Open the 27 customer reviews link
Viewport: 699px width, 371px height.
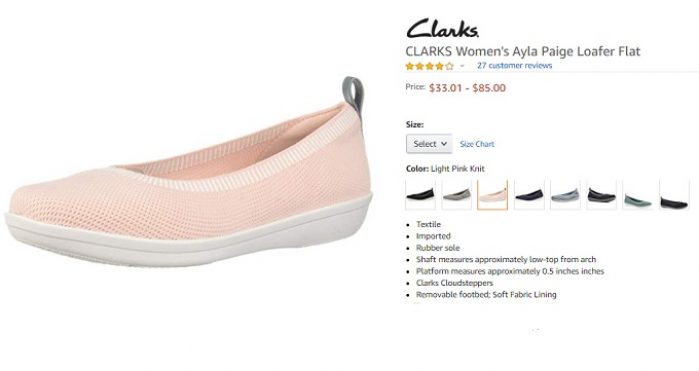(x=514, y=66)
